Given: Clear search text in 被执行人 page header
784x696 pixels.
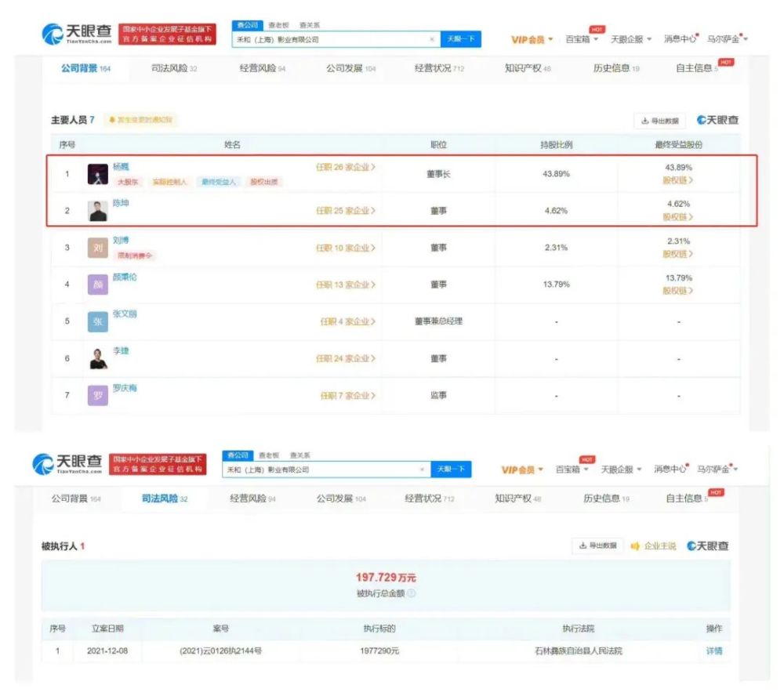Looking at the screenshot, I should [x=423, y=469].
